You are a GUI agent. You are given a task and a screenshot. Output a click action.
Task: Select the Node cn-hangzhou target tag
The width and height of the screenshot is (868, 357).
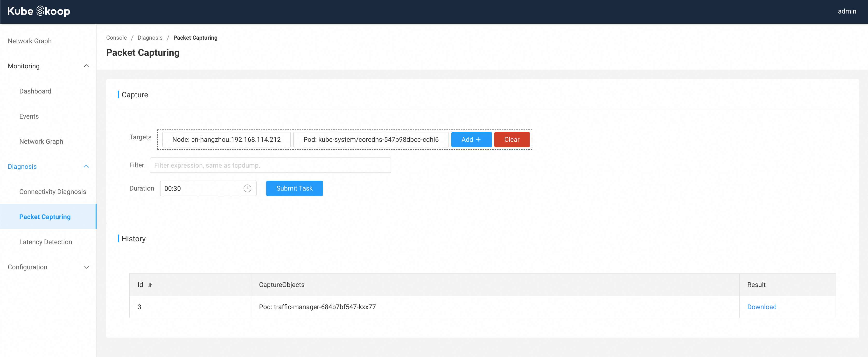[226, 140]
